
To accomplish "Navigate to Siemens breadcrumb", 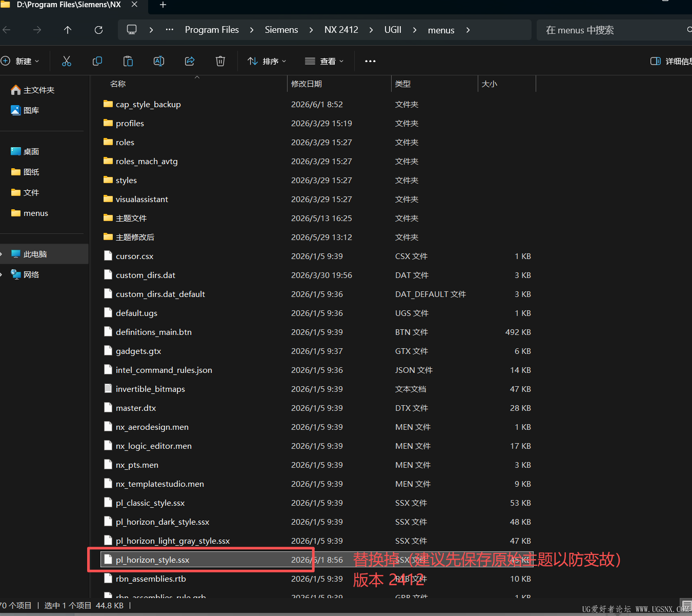I will click(281, 30).
